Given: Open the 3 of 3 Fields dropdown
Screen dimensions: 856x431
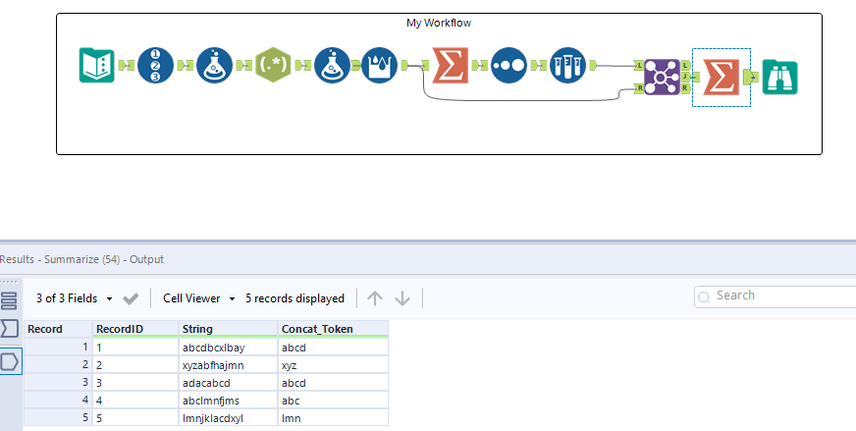Looking at the screenshot, I should pyautogui.click(x=74, y=299).
